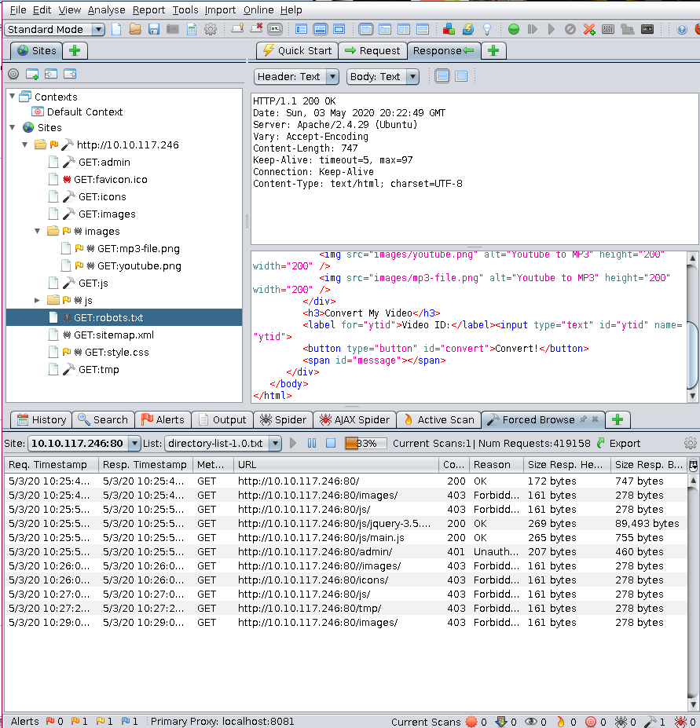Open the Standard Mode dropdown
This screenshot has width=700, height=728.
[55, 29]
